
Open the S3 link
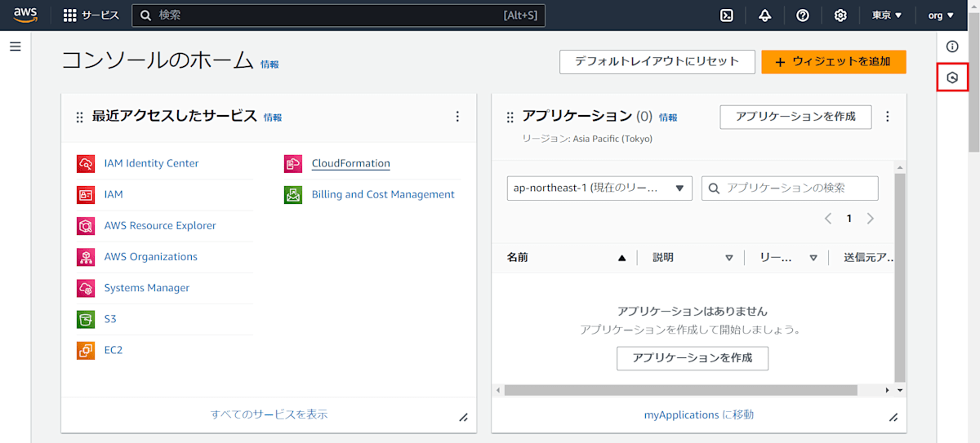pos(110,319)
